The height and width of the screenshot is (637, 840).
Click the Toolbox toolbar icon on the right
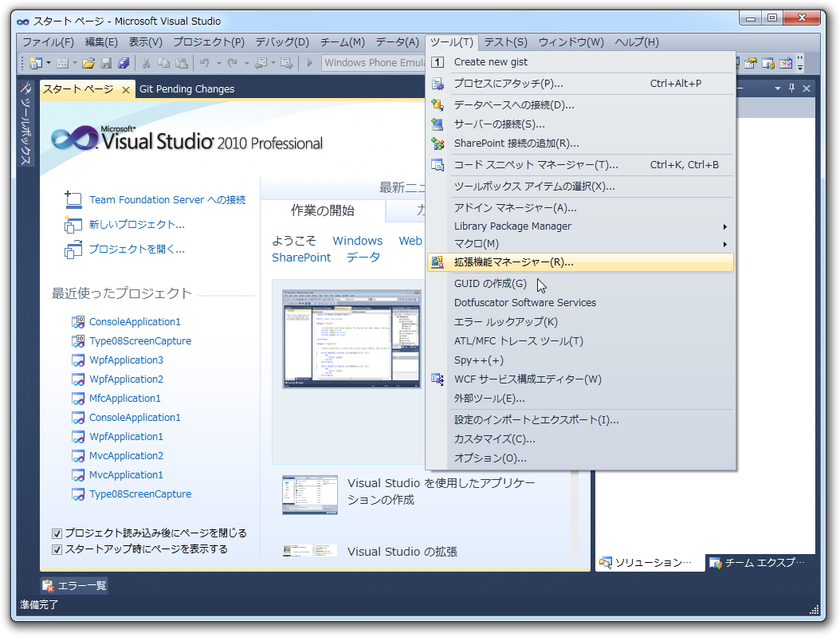click(x=786, y=63)
